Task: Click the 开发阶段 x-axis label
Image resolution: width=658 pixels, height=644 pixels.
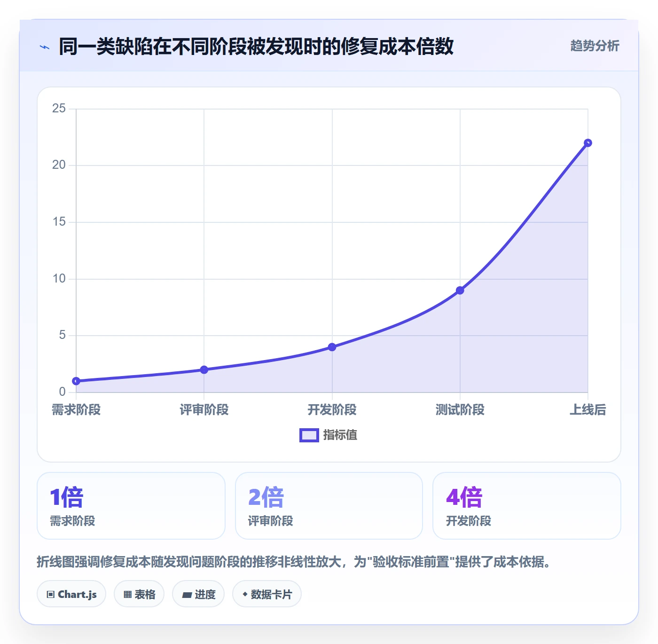Action: coord(332,410)
